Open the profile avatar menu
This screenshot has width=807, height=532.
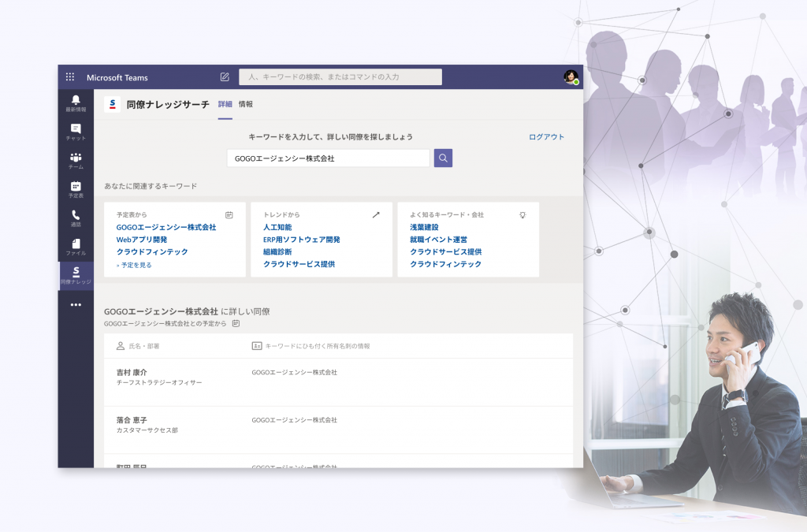pos(571,77)
